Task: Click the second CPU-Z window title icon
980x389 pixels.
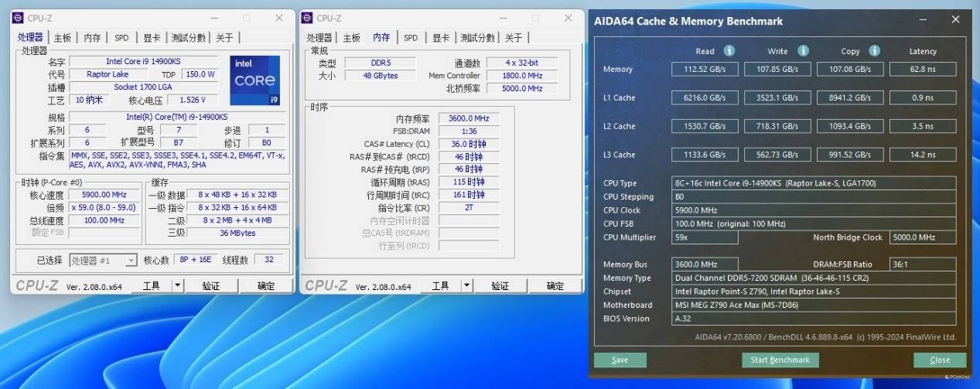Action: [307, 18]
